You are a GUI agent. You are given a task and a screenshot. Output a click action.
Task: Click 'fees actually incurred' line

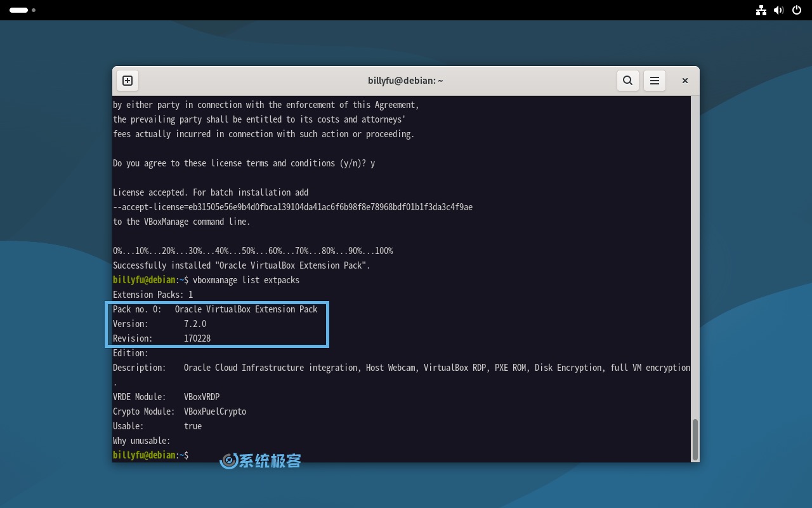click(x=264, y=134)
